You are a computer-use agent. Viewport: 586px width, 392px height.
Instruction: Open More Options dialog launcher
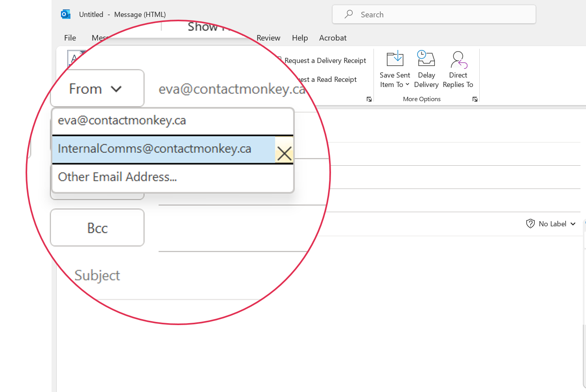tap(475, 99)
